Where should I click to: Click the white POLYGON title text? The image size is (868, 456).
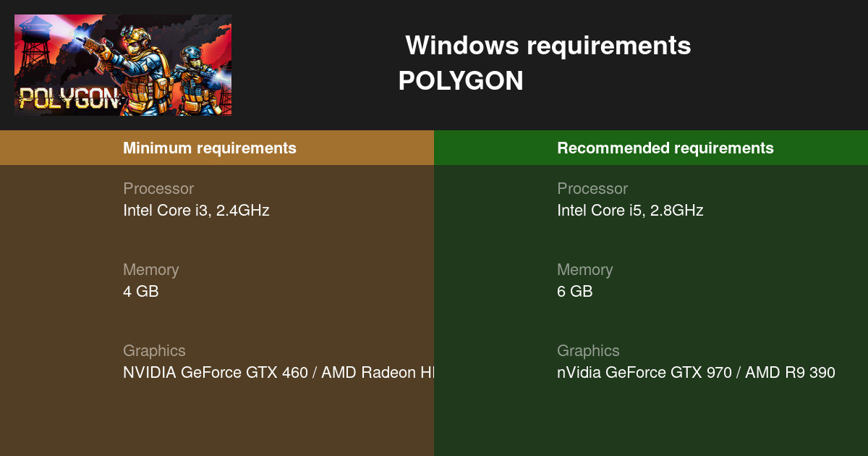[x=461, y=81]
